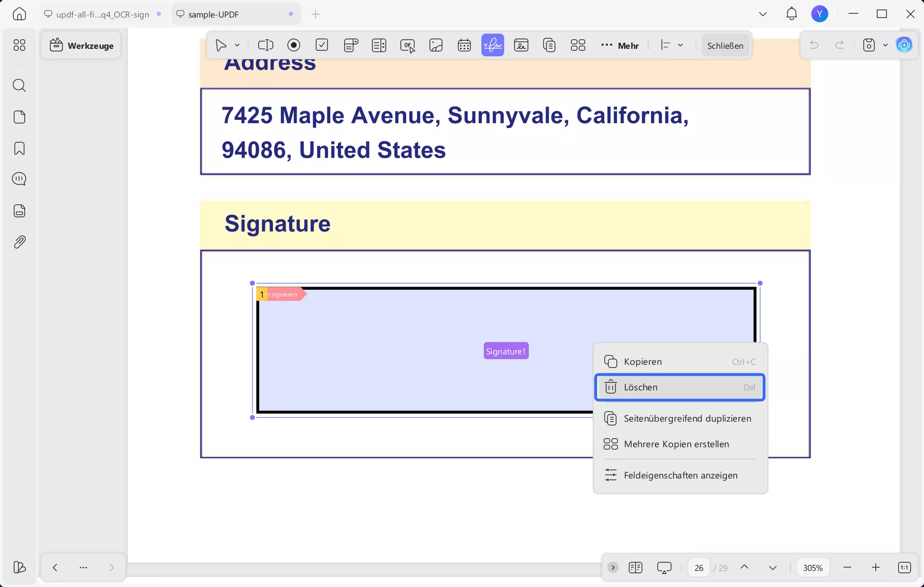Select the date field tool
This screenshot has height=587, width=924.
click(x=464, y=45)
